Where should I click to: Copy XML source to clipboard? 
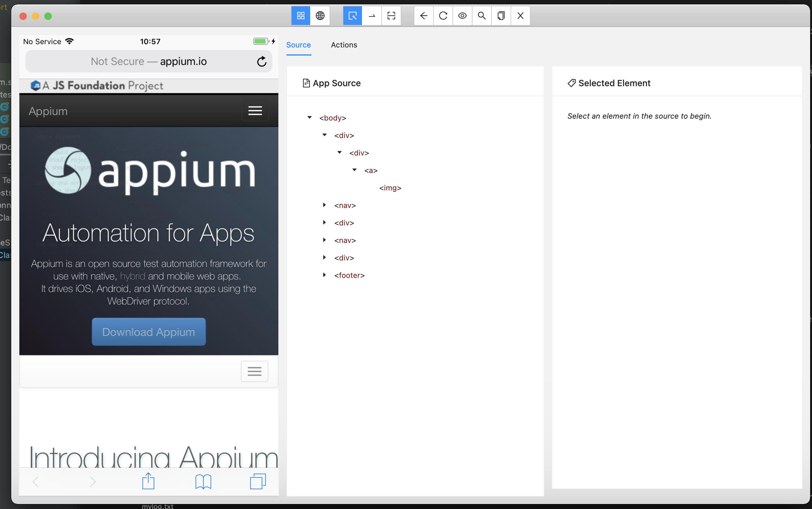[x=501, y=16]
